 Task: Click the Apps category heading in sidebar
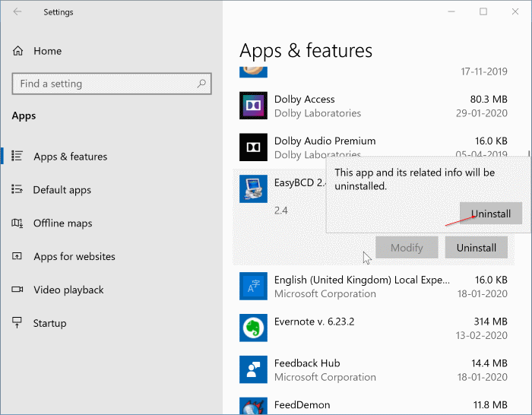pos(24,116)
